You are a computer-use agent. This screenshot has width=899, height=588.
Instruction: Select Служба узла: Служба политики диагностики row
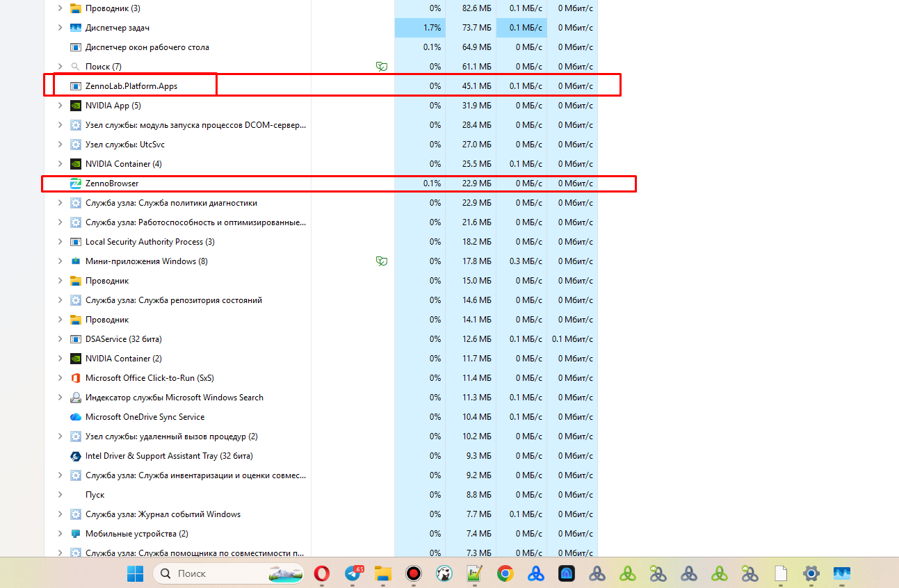coord(321,203)
